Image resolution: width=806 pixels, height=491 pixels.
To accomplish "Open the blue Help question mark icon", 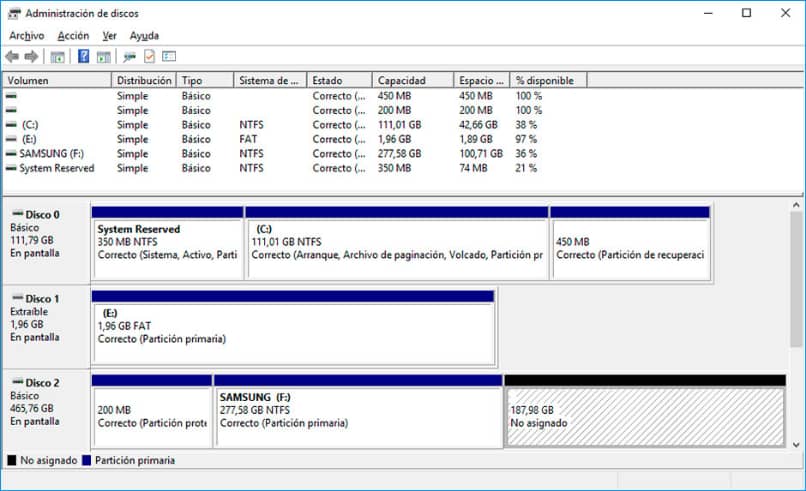I will coord(83,56).
